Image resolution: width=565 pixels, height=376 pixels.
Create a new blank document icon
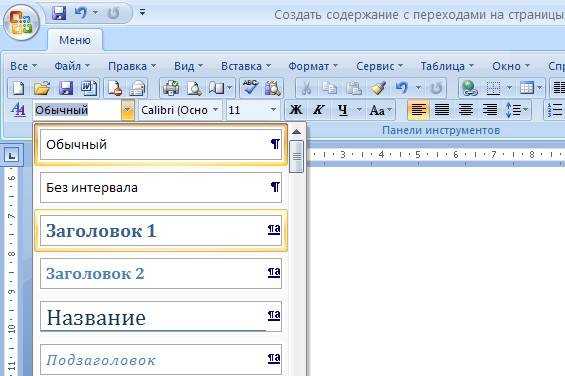point(18,88)
